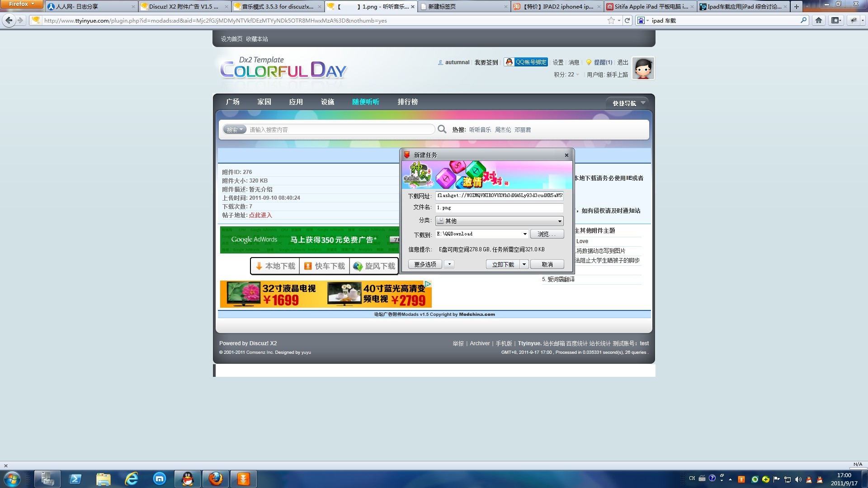Click the browser forward arrow

tap(20, 20)
